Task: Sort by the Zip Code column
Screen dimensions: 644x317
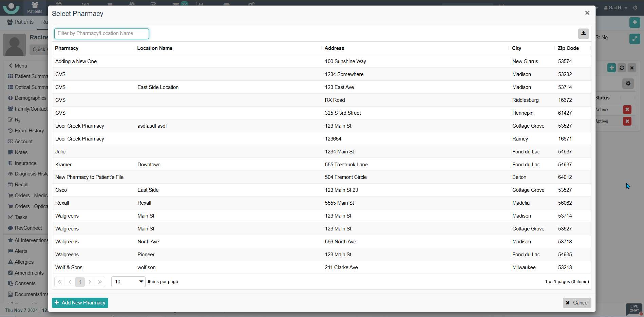Action: coord(568,48)
